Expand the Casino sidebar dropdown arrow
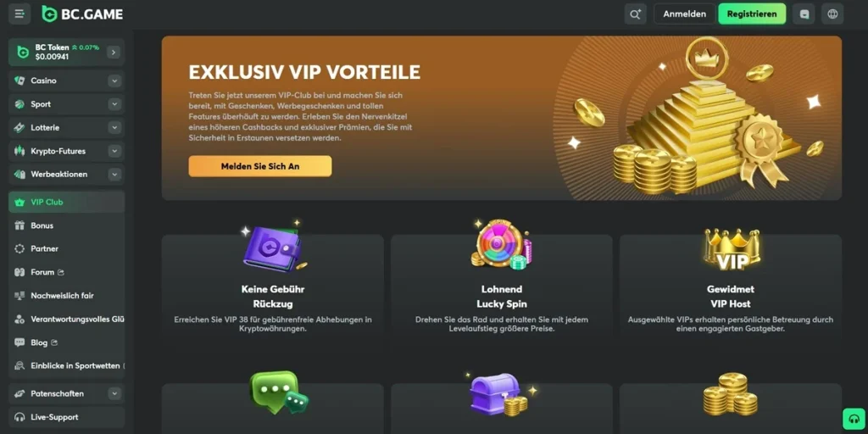Screen dimensions: 868x434 (114, 81)
